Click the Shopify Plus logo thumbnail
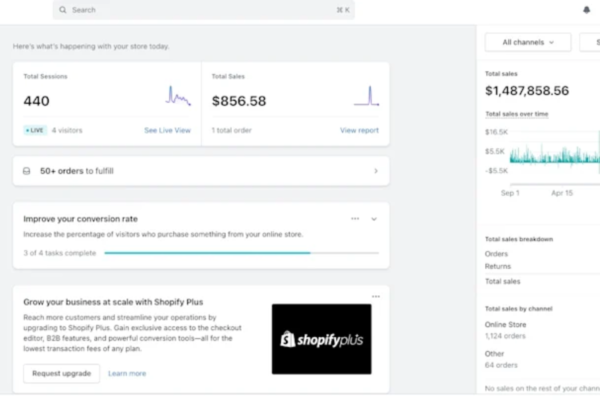Screen dimensions: 600x400 321,339
